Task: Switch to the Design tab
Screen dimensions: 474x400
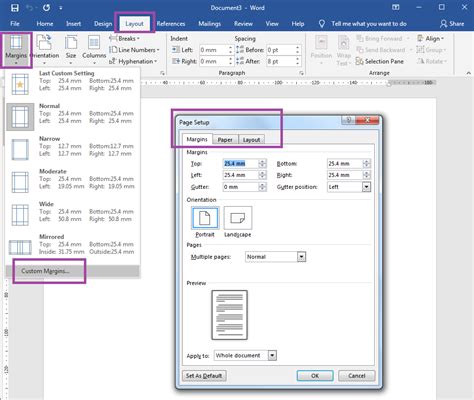Action: [x=103, y=24]
